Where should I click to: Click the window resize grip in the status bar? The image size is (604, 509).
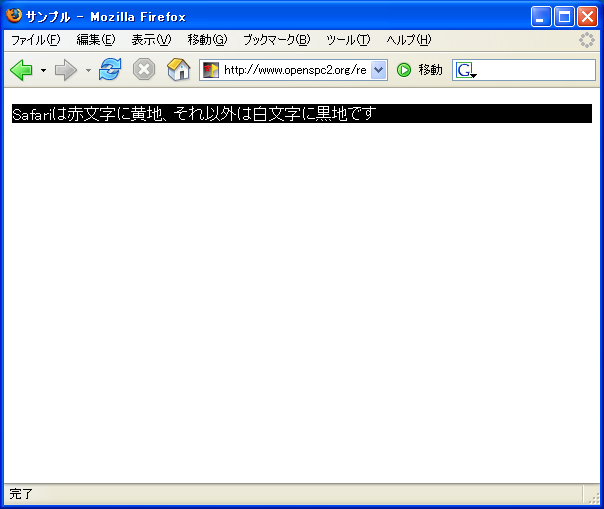click(x=594, y=497)
